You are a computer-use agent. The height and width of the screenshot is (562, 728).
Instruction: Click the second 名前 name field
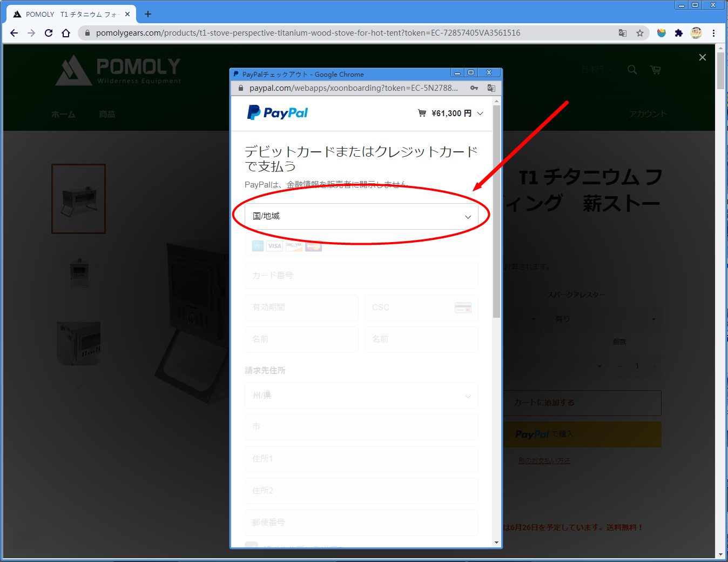421,339
